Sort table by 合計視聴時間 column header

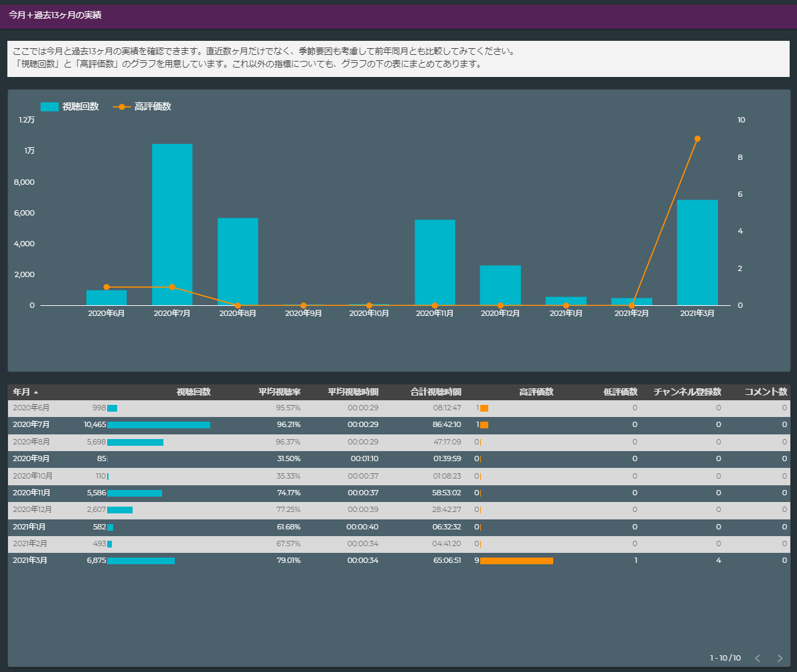tap(435, 392)
